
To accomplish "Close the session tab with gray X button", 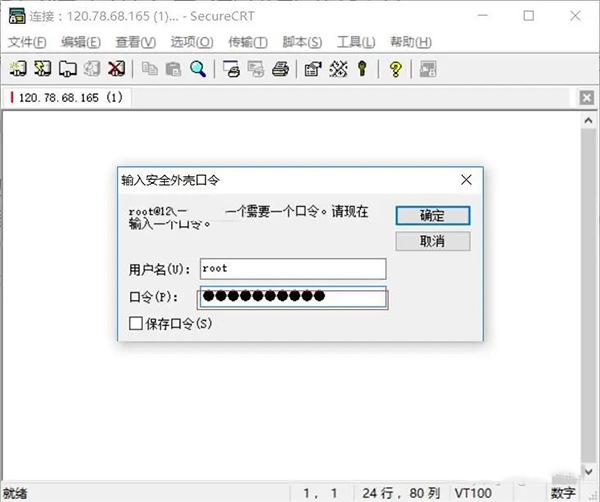I will click(587, 98).
